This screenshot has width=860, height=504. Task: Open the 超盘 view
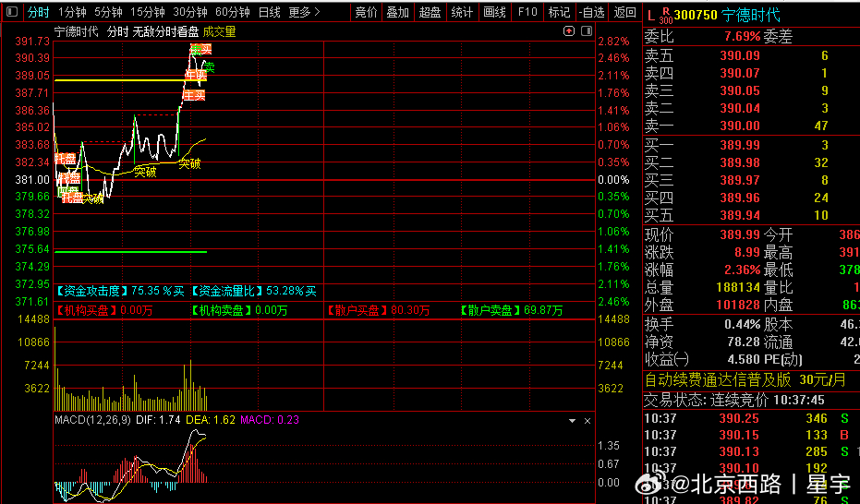click(430, 12)
